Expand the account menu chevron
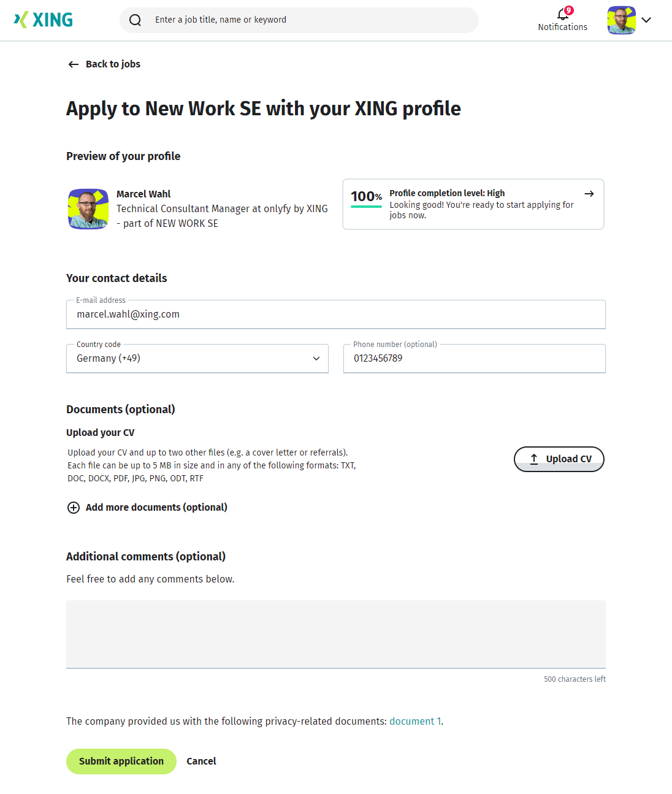 (646, 20)
